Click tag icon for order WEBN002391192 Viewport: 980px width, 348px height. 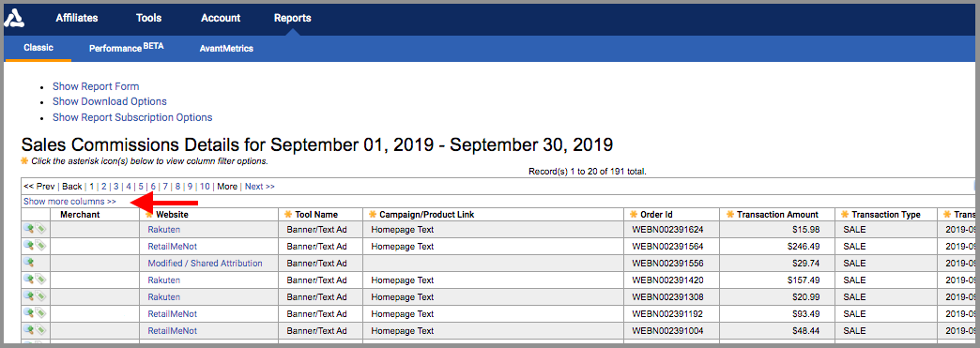point(40,313)
